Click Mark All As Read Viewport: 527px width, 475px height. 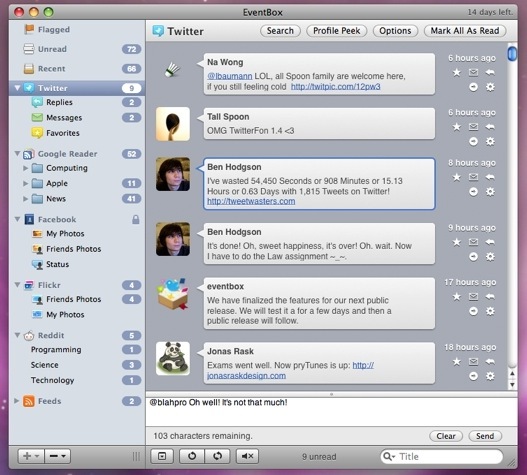click(465, 31)
